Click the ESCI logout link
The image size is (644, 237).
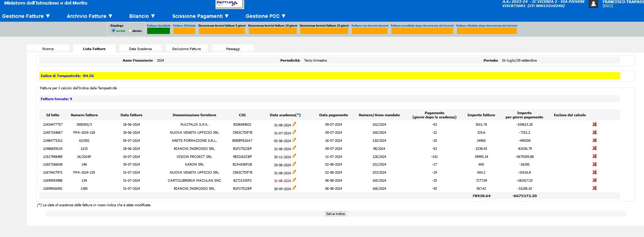(x=608, y=6)
